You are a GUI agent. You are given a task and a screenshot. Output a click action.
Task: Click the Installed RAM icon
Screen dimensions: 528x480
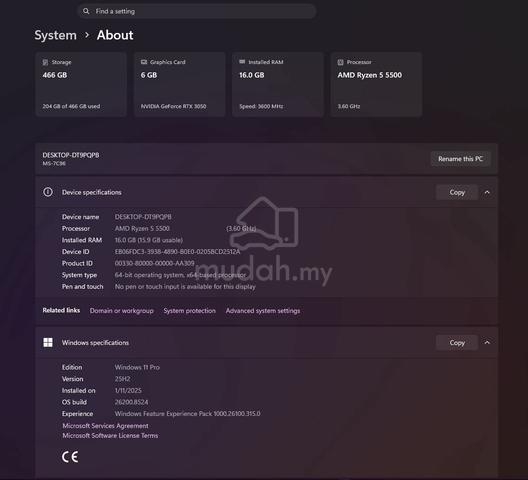click(x=242, y=62)
